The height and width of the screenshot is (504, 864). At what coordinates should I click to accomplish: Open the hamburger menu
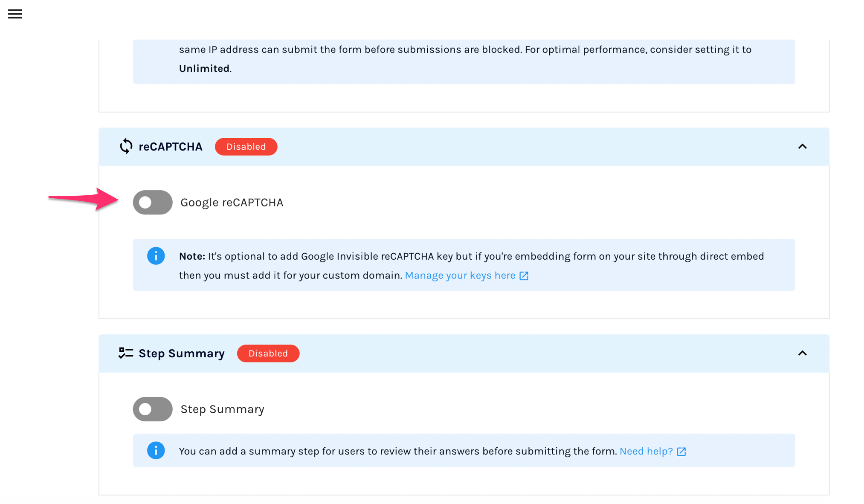(x=15, y=14)
